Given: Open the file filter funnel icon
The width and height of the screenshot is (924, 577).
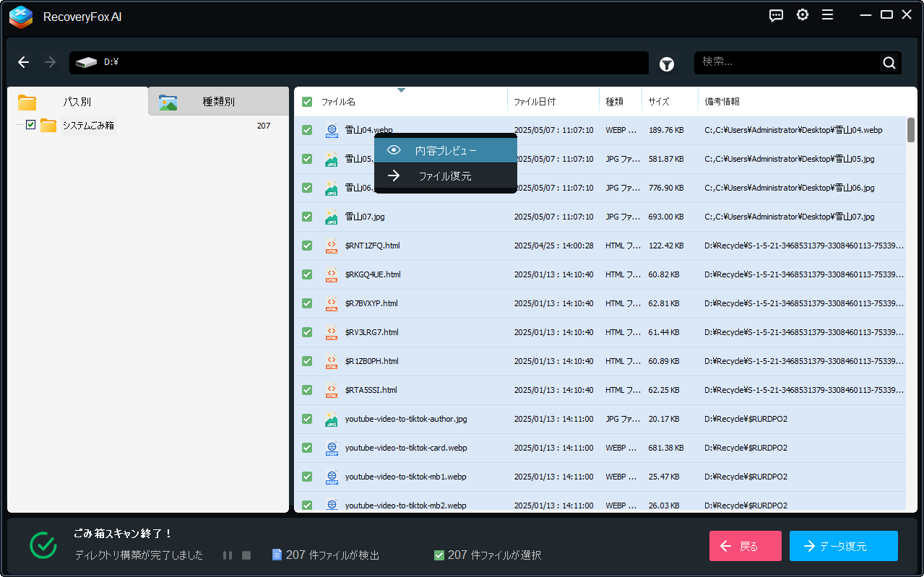Looking at the screenshot, I should click(667, 64).
